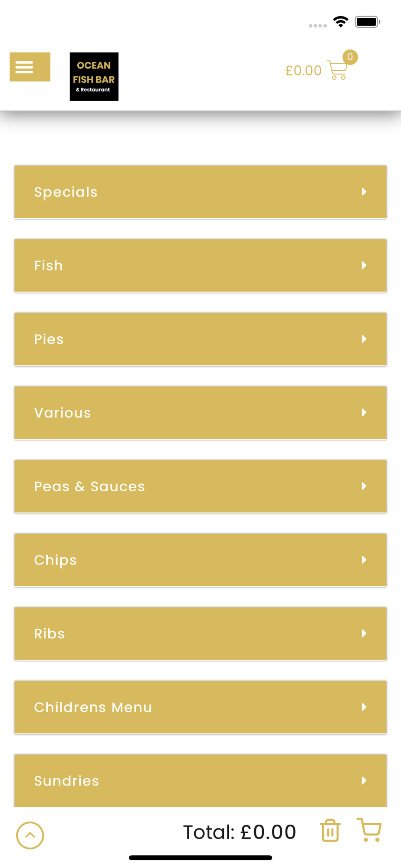Viewport: 401px width, 868px height.
Task: Expand the Chips category arrow
Action: (x=364, y=560)
